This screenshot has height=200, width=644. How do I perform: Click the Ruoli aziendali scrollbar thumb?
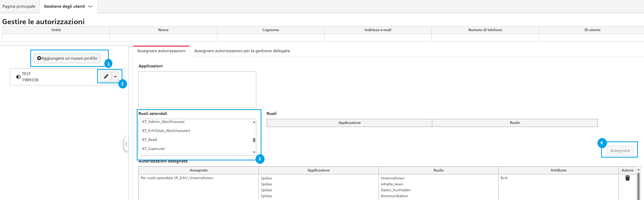pyautogui.click(x=254, y=140)
